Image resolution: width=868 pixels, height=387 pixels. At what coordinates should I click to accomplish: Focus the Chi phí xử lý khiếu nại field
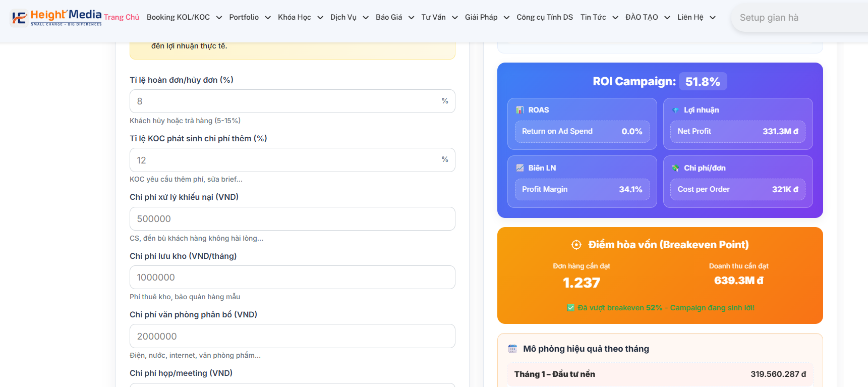(293, 219)
